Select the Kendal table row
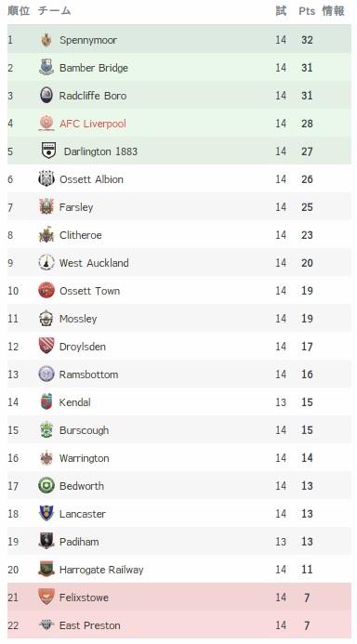 (179, 401)
